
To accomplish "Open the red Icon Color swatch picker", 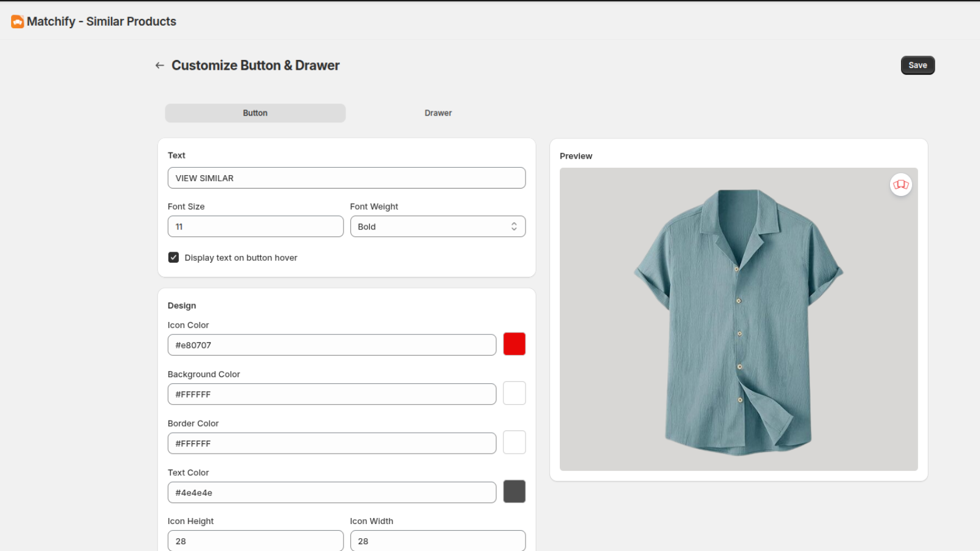I will (514, 344).
